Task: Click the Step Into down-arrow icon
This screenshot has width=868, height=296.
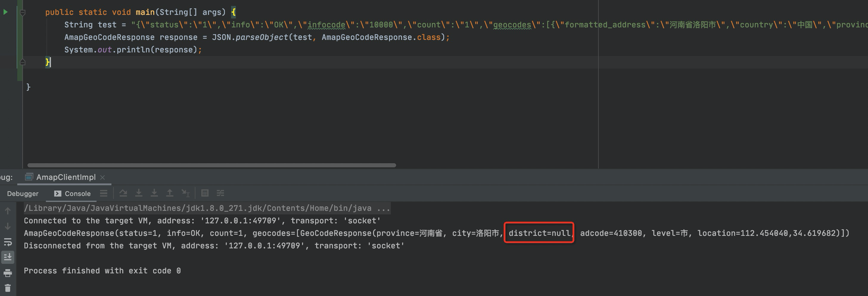Action: [x=139, y=193]
